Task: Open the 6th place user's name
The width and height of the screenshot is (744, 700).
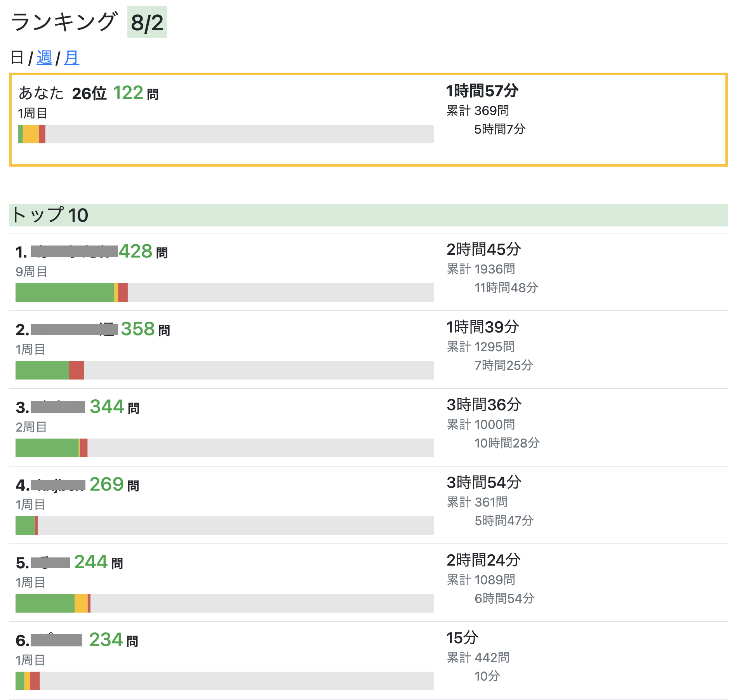Action: (x=56, y=640)
